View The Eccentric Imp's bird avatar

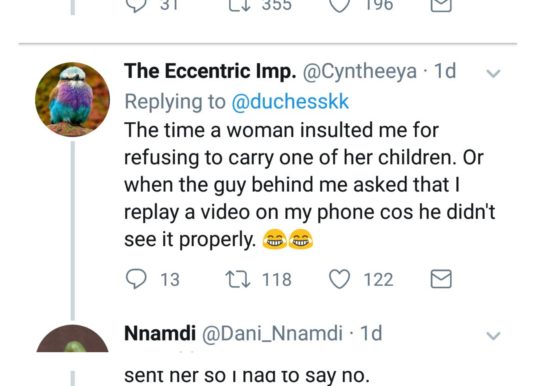click(72, 99)
